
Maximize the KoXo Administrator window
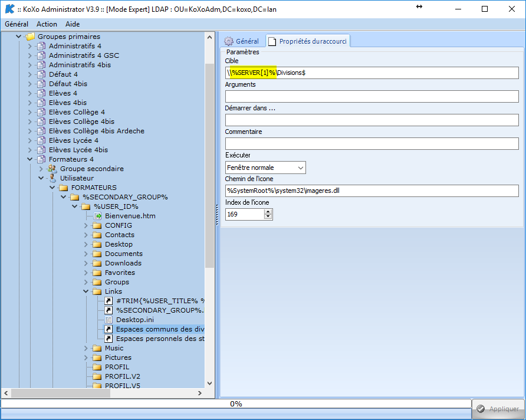485,9
